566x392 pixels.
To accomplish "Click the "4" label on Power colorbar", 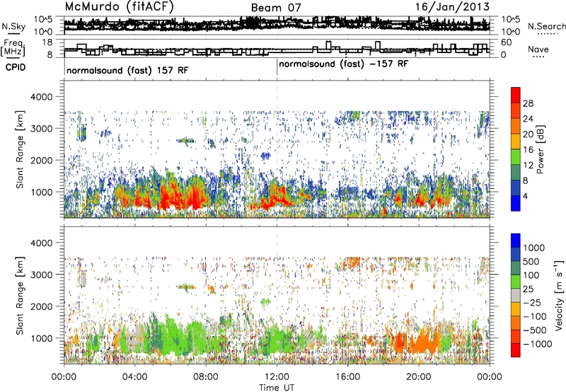I will tap(526, 196).
